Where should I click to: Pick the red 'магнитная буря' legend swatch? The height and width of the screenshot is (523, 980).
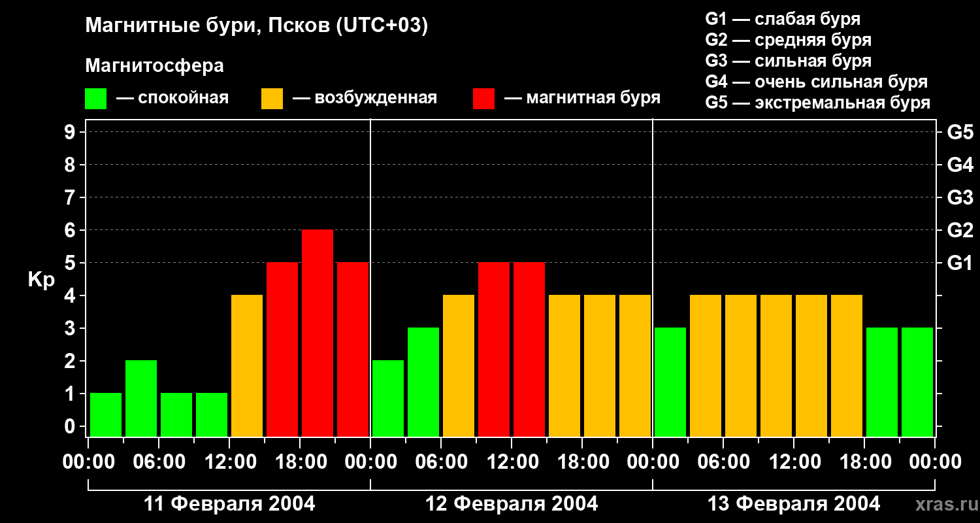click(x=483, y=99)
